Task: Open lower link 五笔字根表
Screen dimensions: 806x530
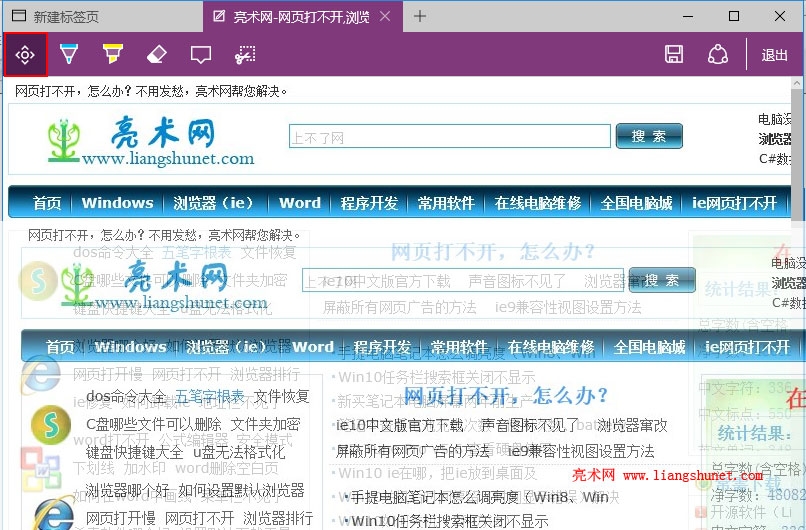Action: coord(209,396)
